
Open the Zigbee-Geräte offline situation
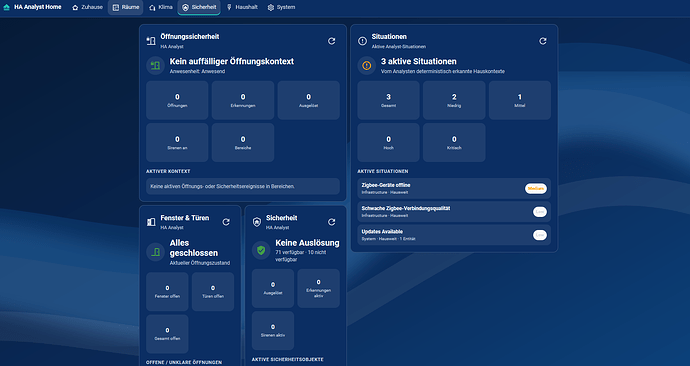454,188
